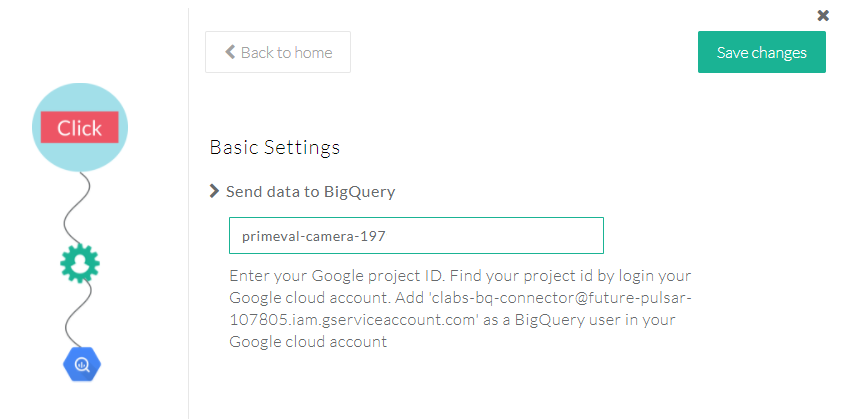Click the project ID help description text
This screenshot has height=419, width=841.
click(460, 308)
